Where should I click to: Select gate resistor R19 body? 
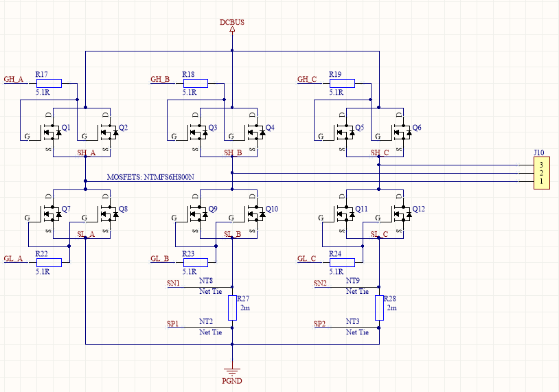coord(342,83)
